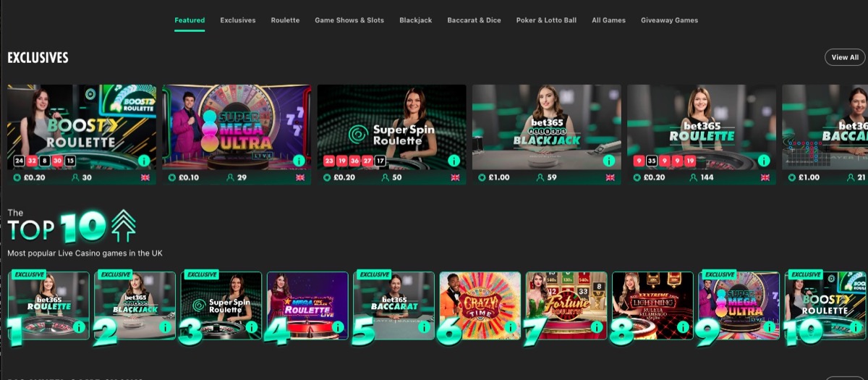Viewport: 868px width, 380px height.
Task: Open info icon on Top 10 rank 10 Boost Roulette
Action: click(855, 327)
